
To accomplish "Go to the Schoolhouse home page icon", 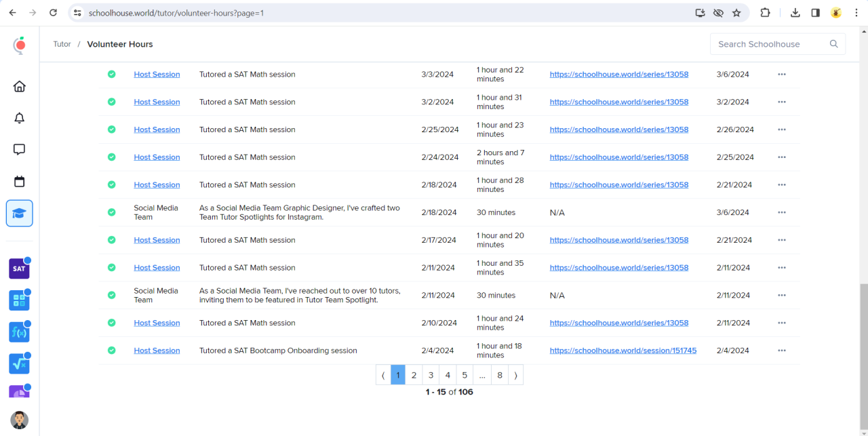I will 20,87.
